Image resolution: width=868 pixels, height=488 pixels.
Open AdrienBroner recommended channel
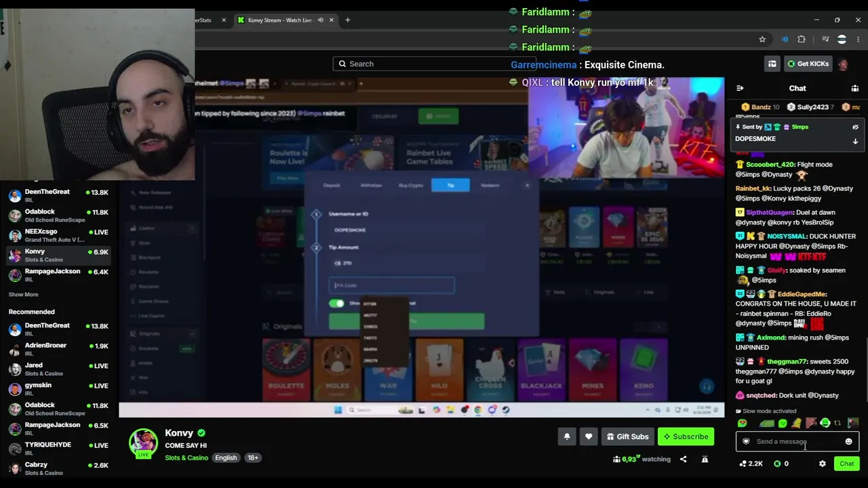(58, 349)
